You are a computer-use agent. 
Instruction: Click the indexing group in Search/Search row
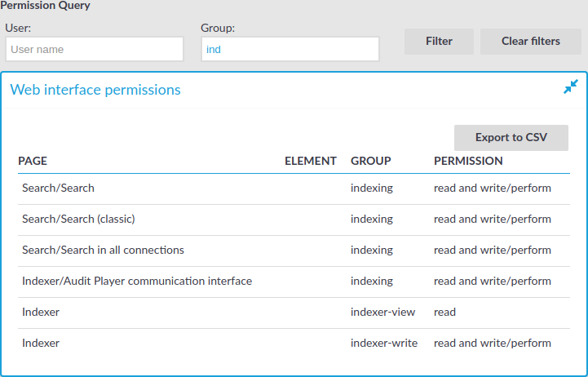(372, 188)
